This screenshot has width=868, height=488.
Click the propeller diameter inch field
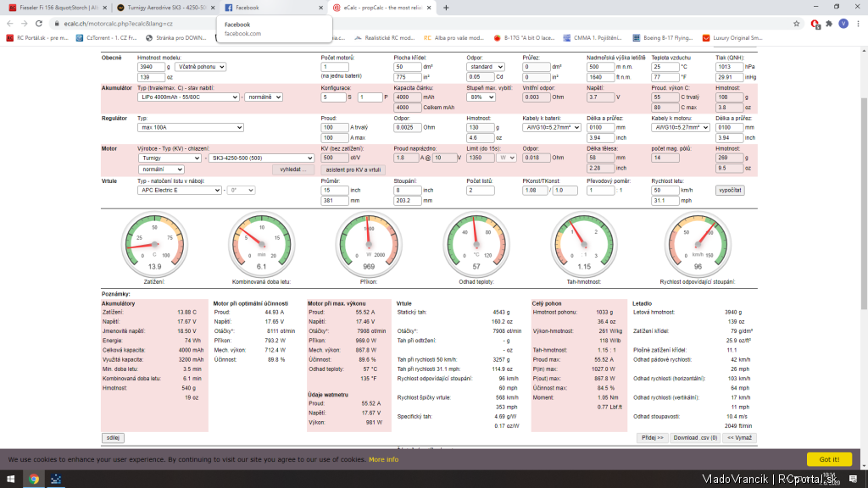(x=334, y=191)
